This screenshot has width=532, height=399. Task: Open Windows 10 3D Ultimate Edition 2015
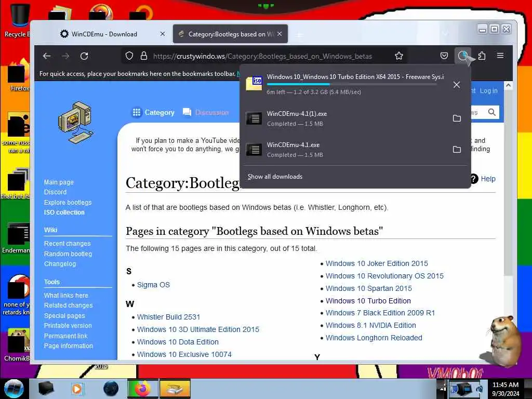[198, 329]
